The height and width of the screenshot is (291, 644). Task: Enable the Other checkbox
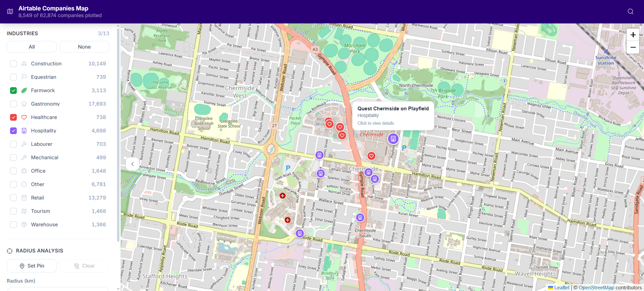click(x=13, y=184)
